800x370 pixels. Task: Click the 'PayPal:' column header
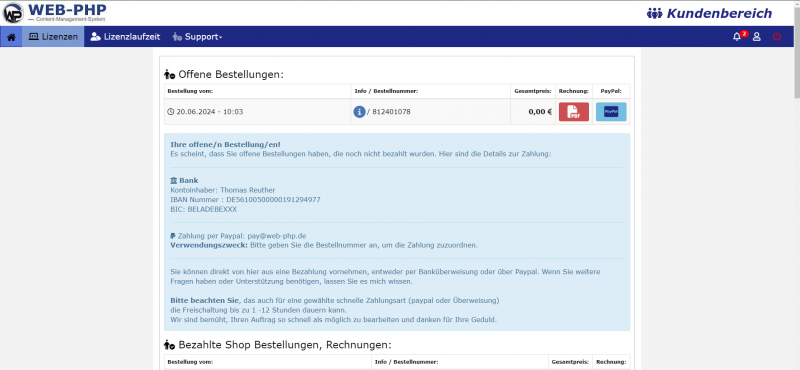[x=611, y=91]
